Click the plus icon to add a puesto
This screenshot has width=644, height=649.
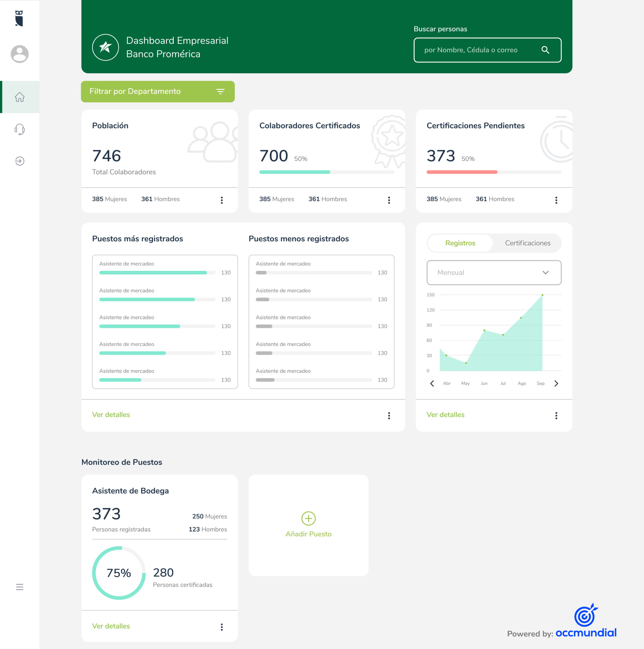pos(308,518)
